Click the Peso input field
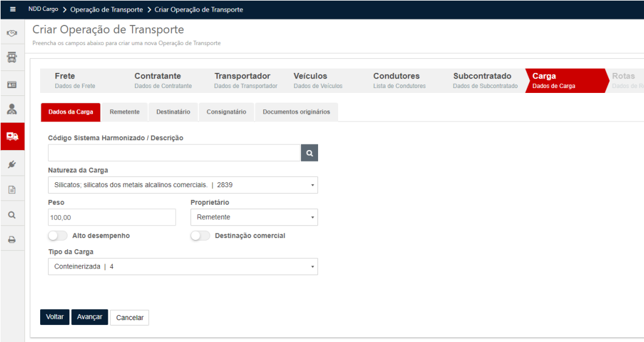Screen dimensions: 644x342 coord(111,217)
